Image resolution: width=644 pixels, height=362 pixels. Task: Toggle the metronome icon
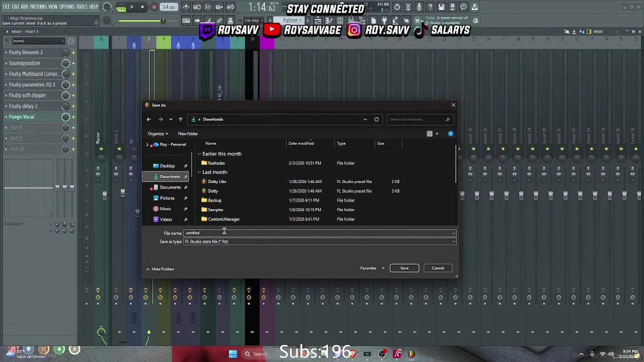click(x=186, y=7)
